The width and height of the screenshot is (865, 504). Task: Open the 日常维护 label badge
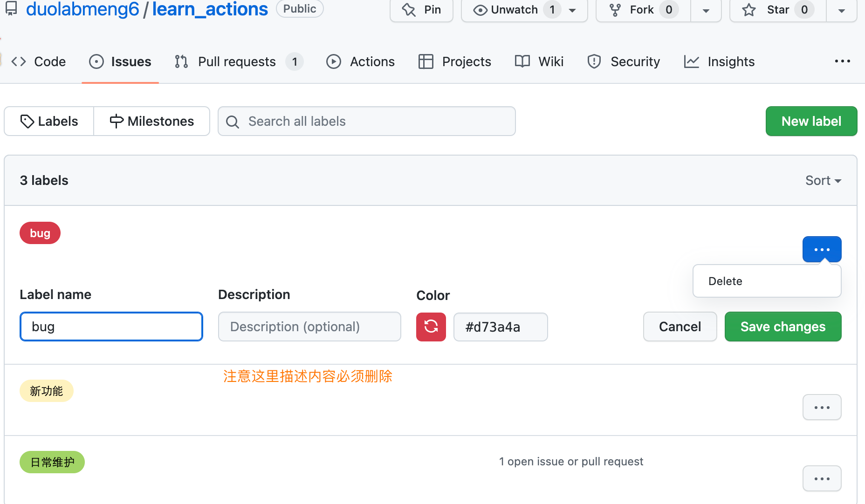[52, 462]
